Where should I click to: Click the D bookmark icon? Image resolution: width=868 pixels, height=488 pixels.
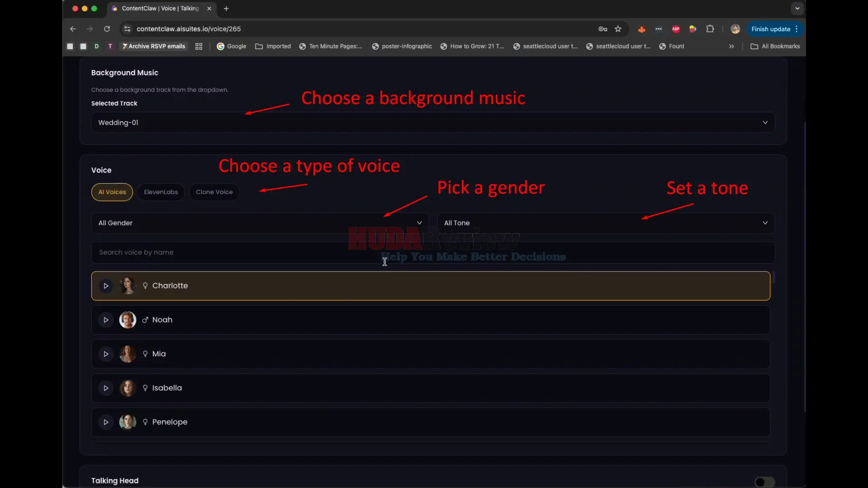pyautogui.click(x=96, y=46)
